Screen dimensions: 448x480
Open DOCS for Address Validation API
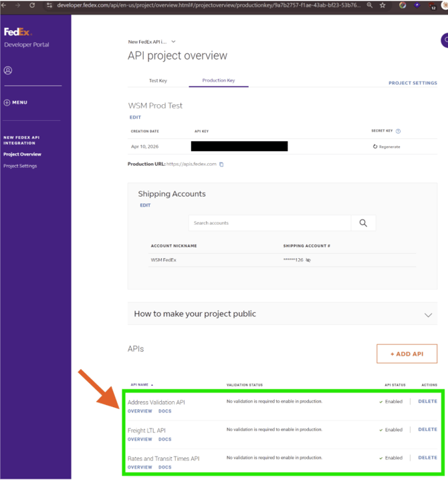pyautogui.click(x=164, y=411)
